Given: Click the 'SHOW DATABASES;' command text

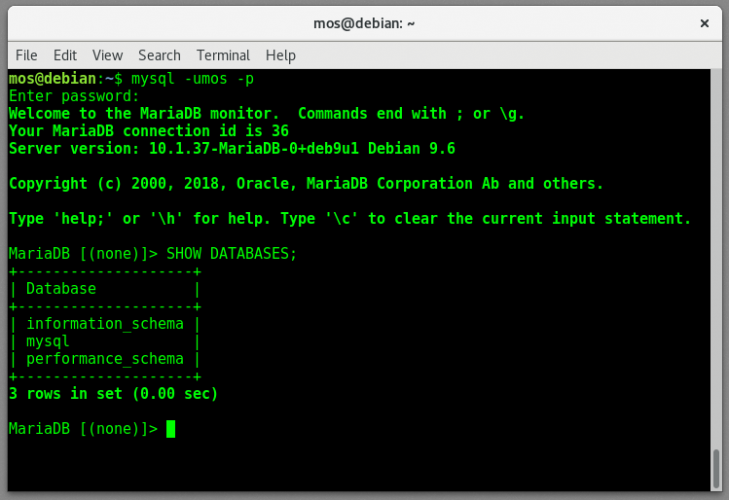Looking at the screenshot, I should point(231,253).
